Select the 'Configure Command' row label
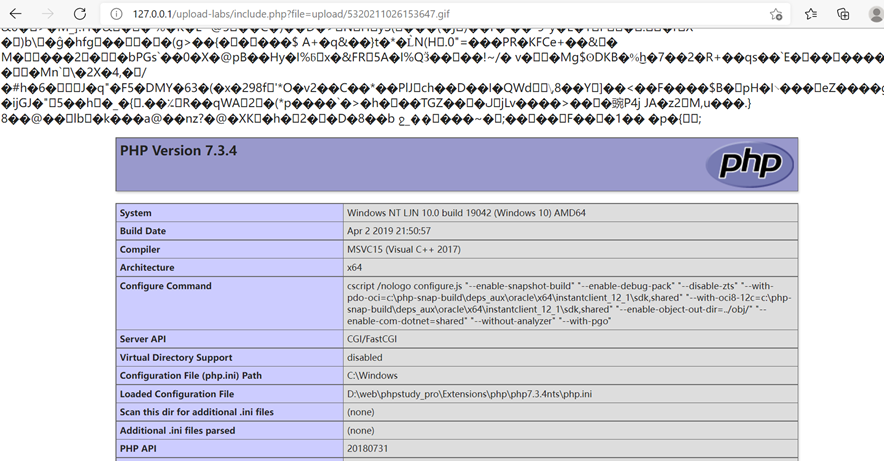 click(165, 286)
